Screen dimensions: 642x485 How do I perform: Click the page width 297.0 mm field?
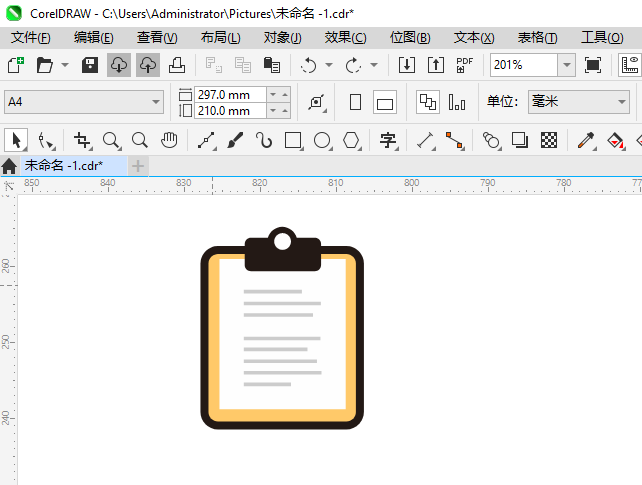pyautogui.click(x=230, y=95)
